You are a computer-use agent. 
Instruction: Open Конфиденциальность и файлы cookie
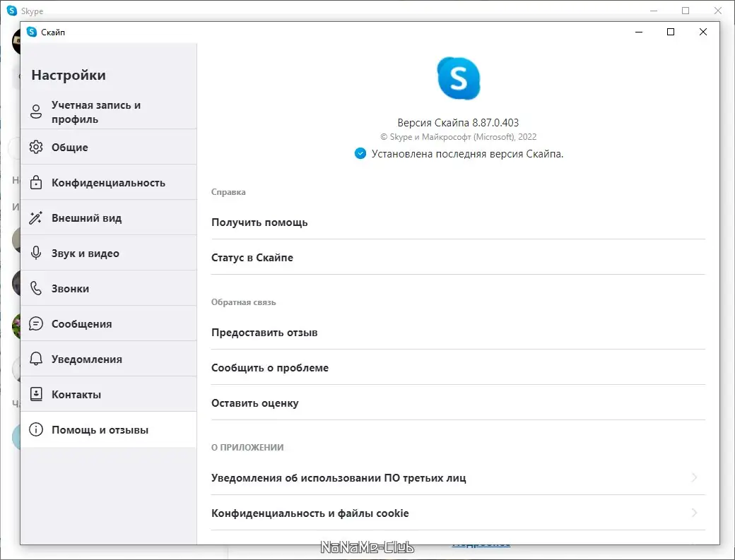pyautogui.click(x=458, y=513)
